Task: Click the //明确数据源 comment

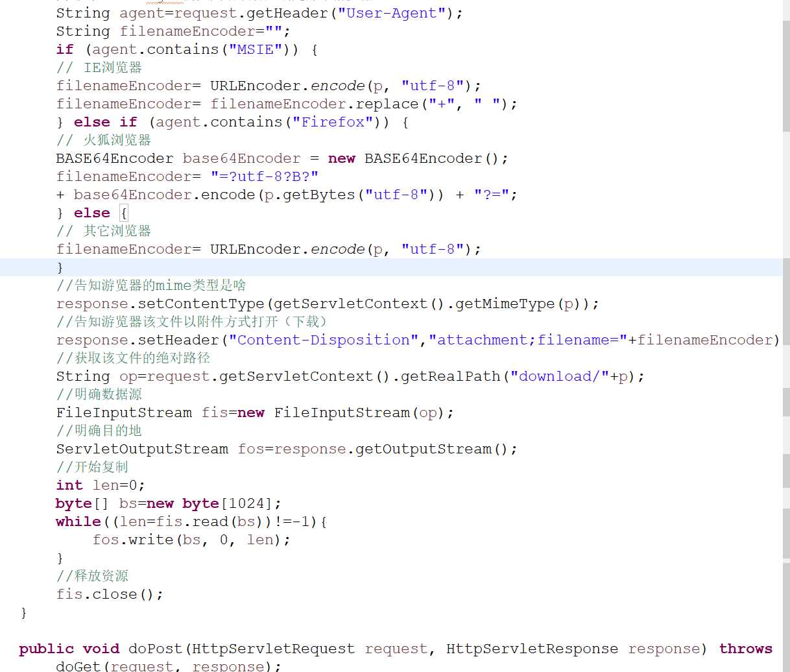Action: pos(99,394)
